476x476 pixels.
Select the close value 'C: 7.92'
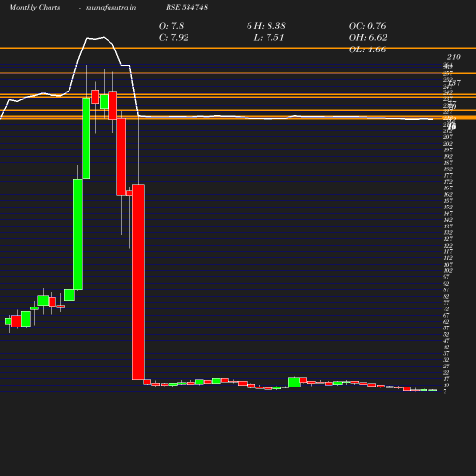174,37
